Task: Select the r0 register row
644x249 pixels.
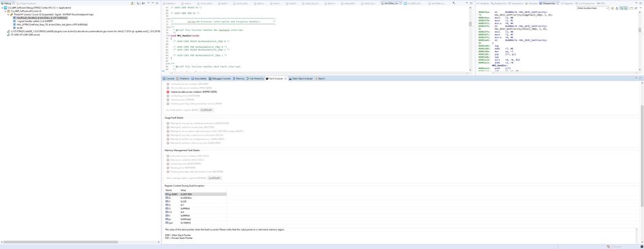Action: [196, 197]
